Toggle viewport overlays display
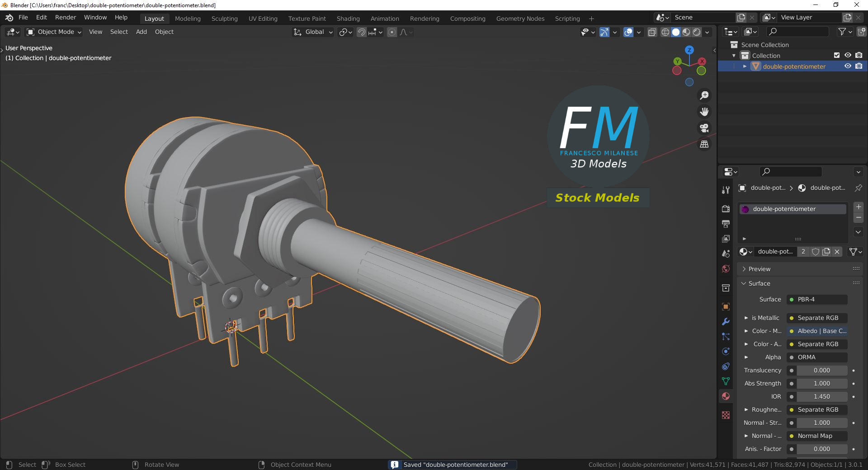Screen dimensions: 868x470 click(628, 32)
